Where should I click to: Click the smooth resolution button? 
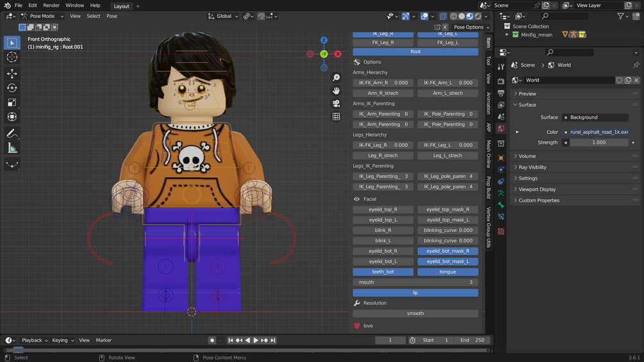click(x=415, y=313)
